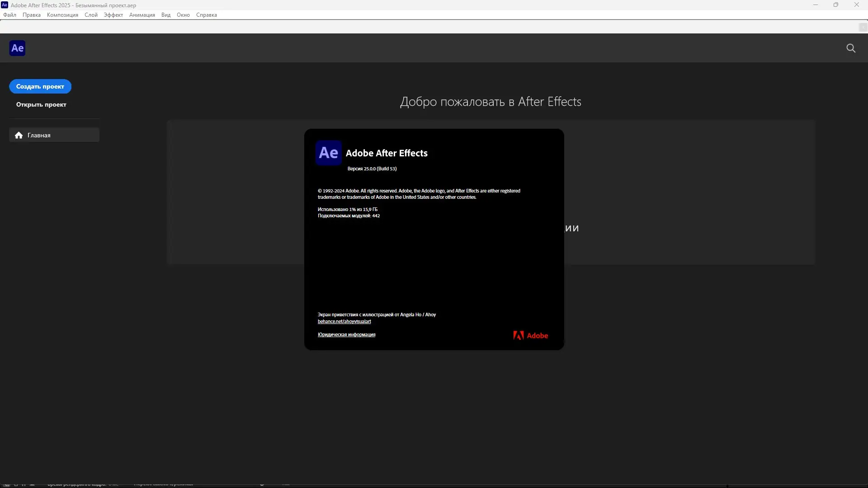Restore down the After Effects window

coord(836,5)
